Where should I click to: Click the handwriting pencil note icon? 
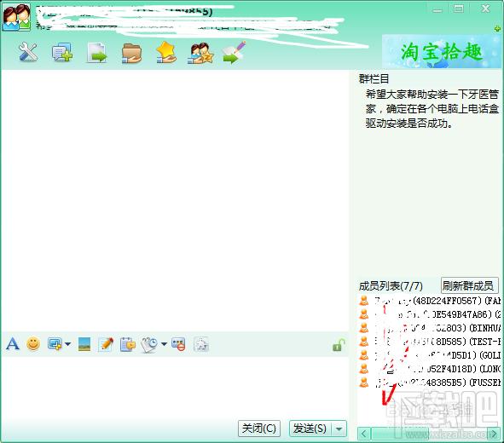click(106, 344)
